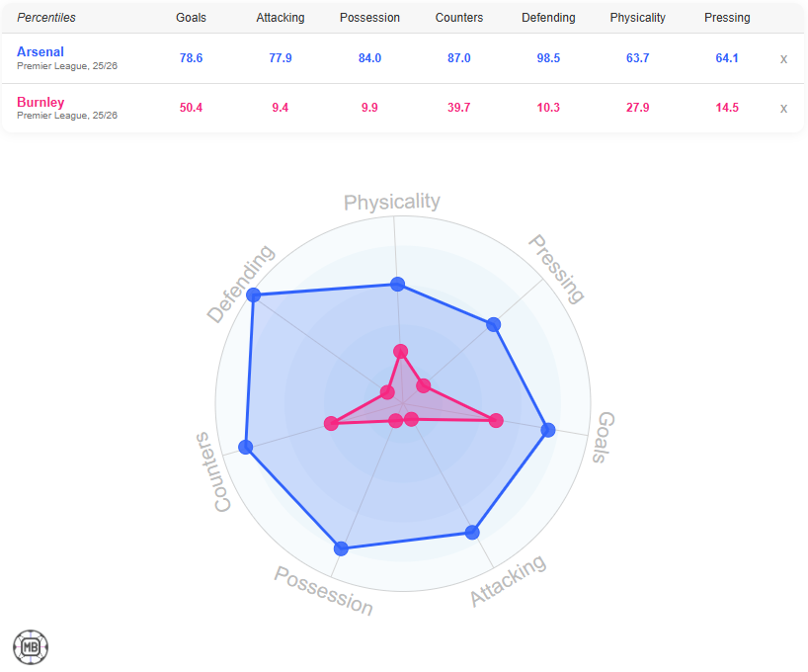Click the Burnley team name link
Screen dimensions: 808x672
coord(40,102)
